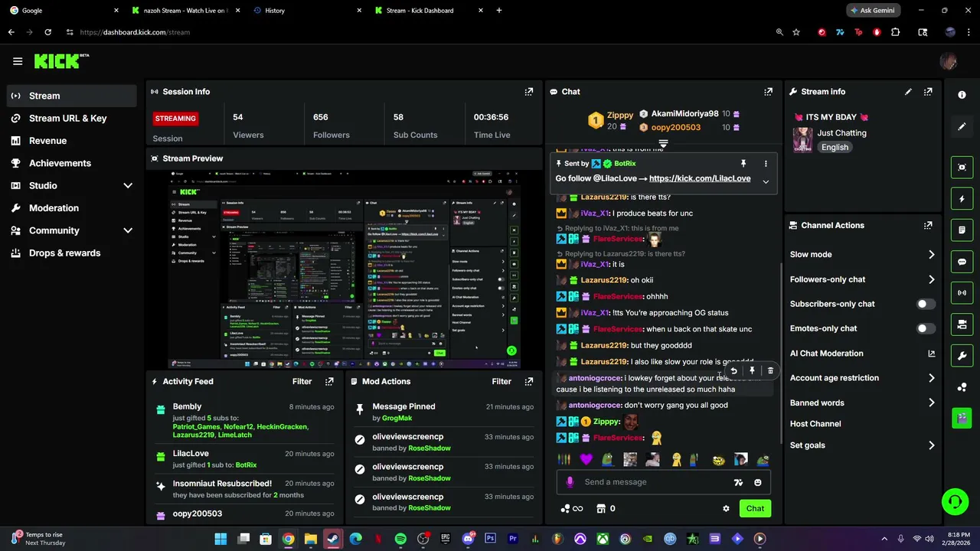
Task: Open chat settings gear icon
Action: [x=726, y=508]
